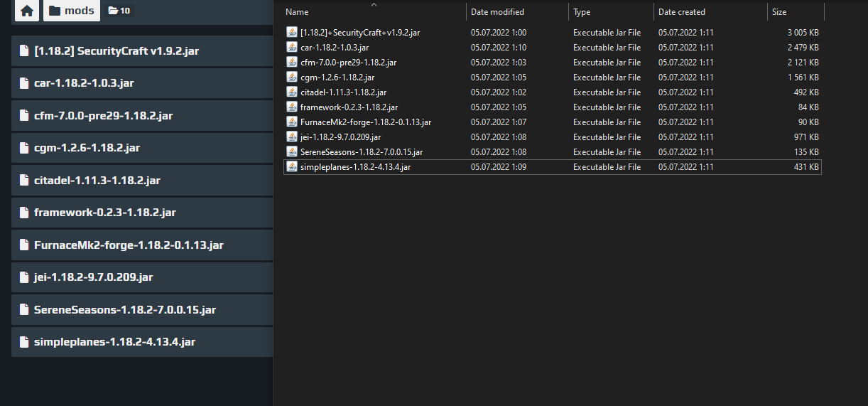Viewport: 868px width, 406px height.
Task: Click file icon beside citadel-1.11.3 in left panel
Action: [x=24, y=181]
